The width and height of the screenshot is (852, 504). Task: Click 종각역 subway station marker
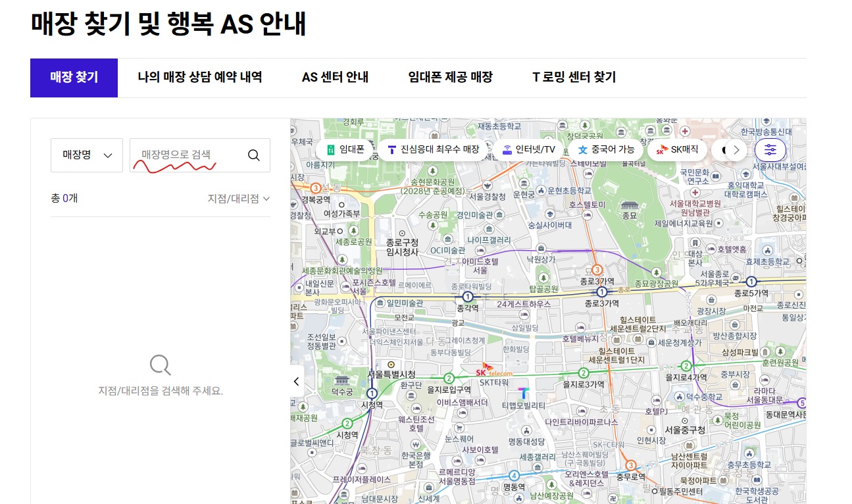pos(468,297)
